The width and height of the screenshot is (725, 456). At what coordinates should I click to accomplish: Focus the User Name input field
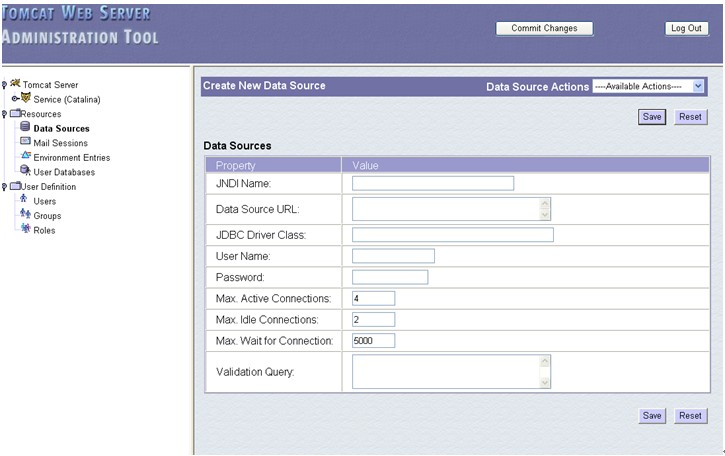tap(393, 256)
